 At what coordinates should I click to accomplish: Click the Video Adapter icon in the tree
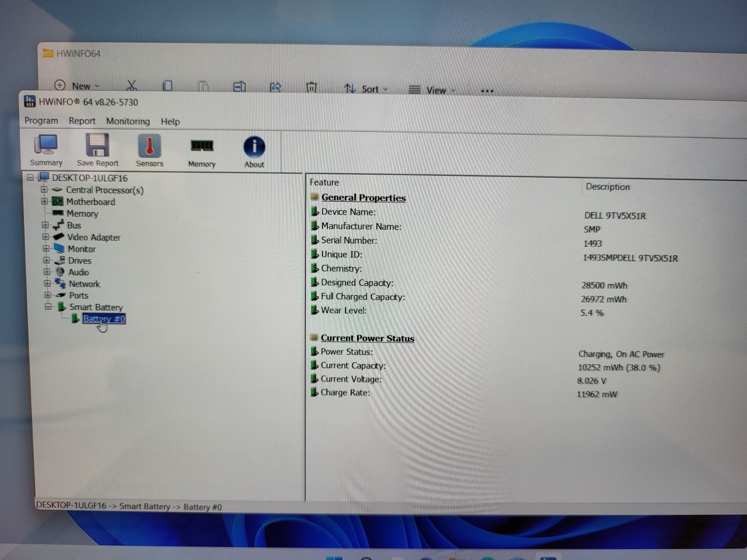[x=59, y=237]
